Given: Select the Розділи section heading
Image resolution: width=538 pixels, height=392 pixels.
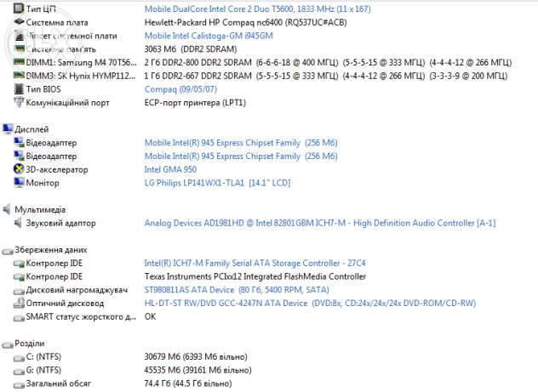Looking at the screenshot, I should coord(30,344).
